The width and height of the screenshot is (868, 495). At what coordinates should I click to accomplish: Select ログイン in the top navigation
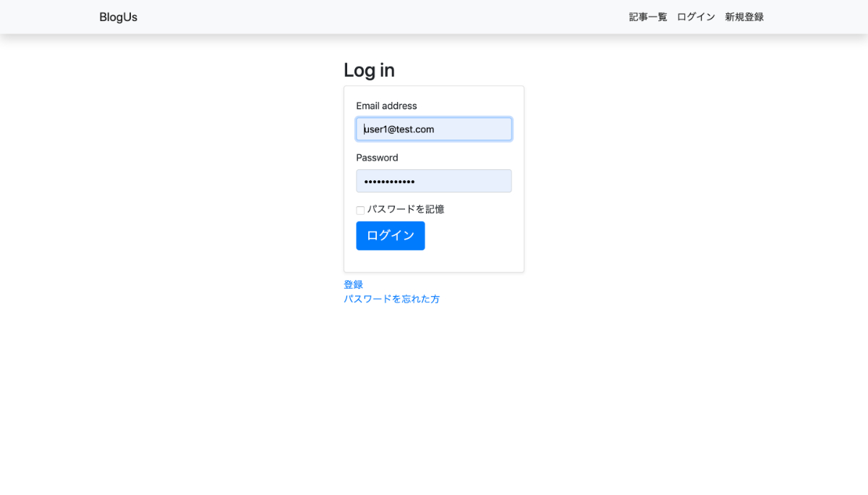point(696,17)
